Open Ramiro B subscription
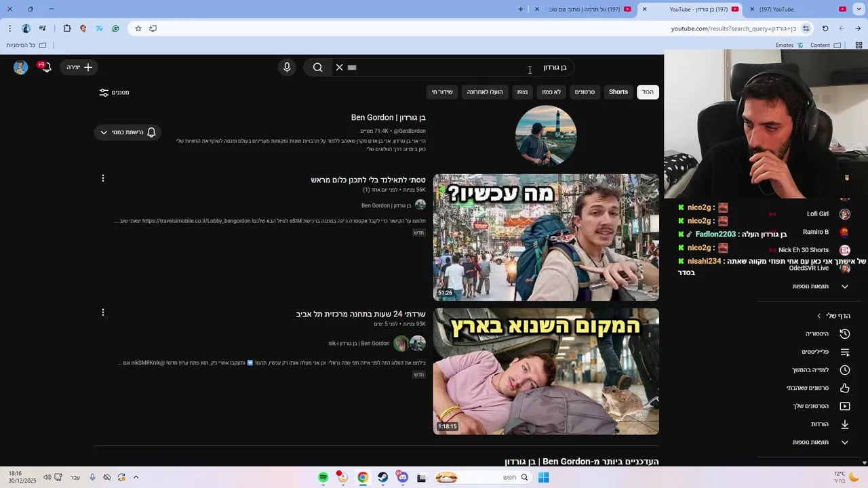This screenshot has width=868, height=488. [826, 232]
